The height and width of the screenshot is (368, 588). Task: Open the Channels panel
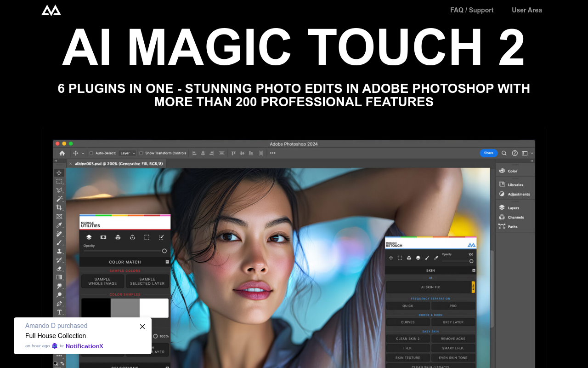point(511,217)
